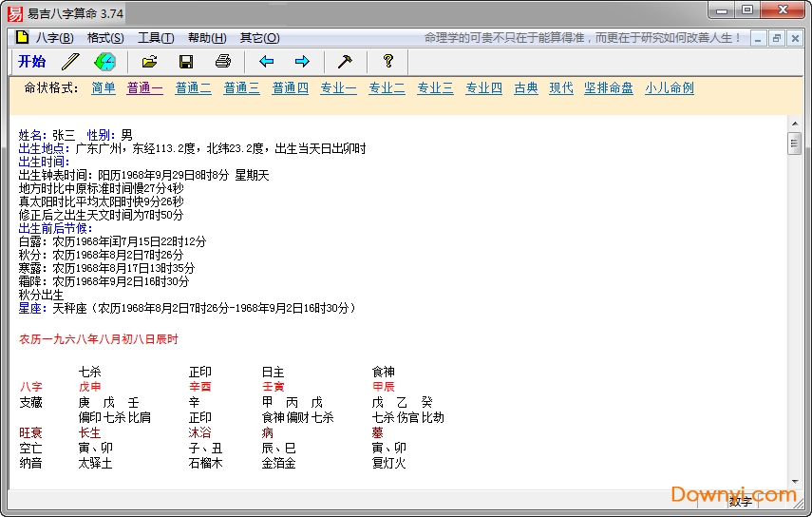
Task: Select the 简单 format link
Action: coord(104,88)
